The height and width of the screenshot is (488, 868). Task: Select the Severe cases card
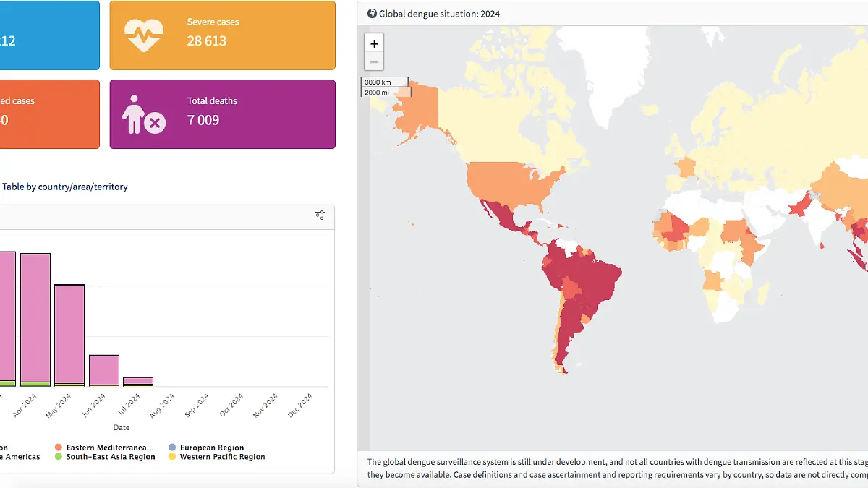point(222,35)
